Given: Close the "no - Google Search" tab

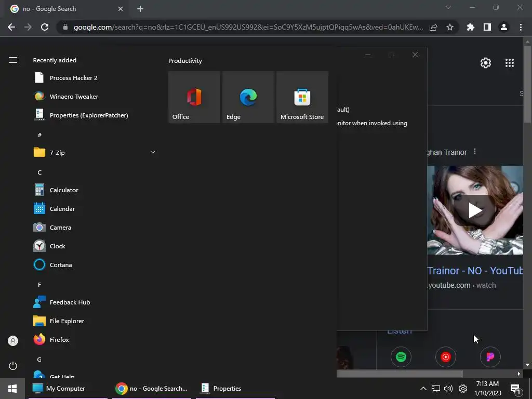Looking at the screenshot, I should [x=121, y=9].
